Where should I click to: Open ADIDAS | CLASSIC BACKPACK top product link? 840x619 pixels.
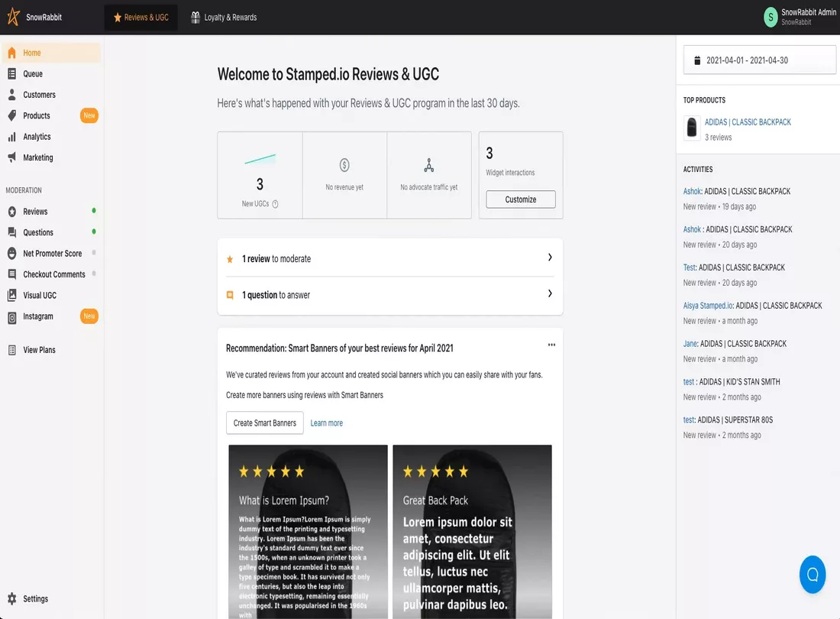748,122
